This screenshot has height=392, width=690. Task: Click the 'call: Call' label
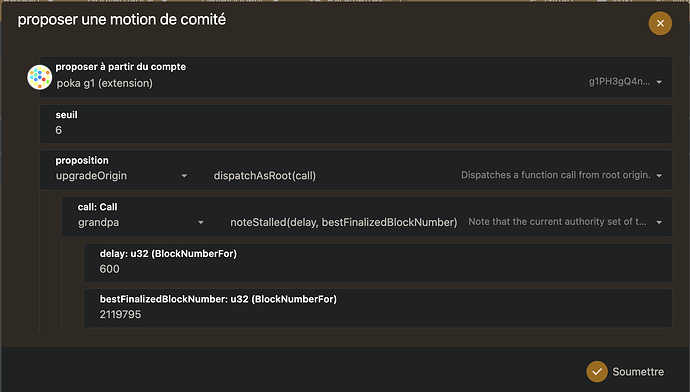point(98,207)
